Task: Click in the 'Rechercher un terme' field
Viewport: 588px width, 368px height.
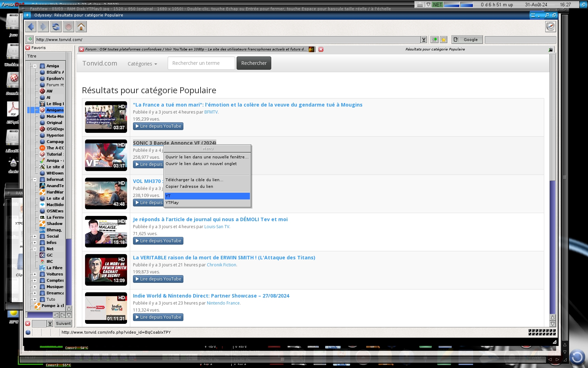Action: [201, 63]
